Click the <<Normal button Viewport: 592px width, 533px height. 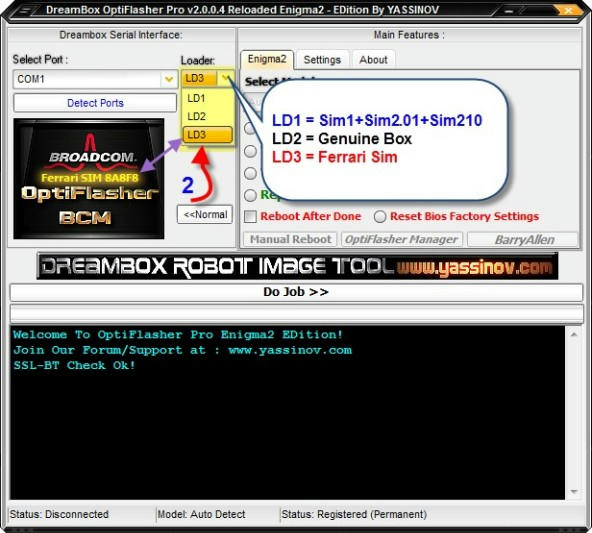click(205, 214)
